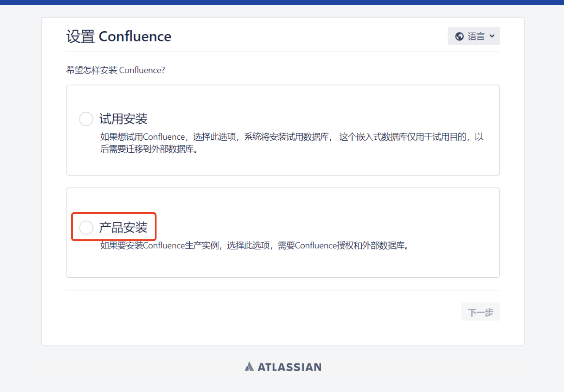Click the 设置 Confluence page heading
Image resolution: width=564 pixels, height=392 pixels.
coord(119,36)
